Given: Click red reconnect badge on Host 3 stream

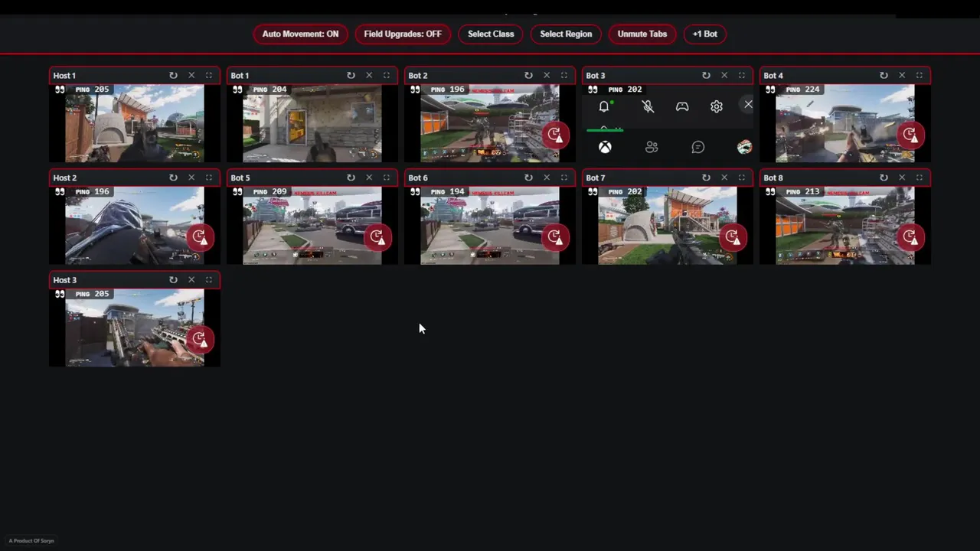Looking at the screenshot, I should click(x=200, y=339).
